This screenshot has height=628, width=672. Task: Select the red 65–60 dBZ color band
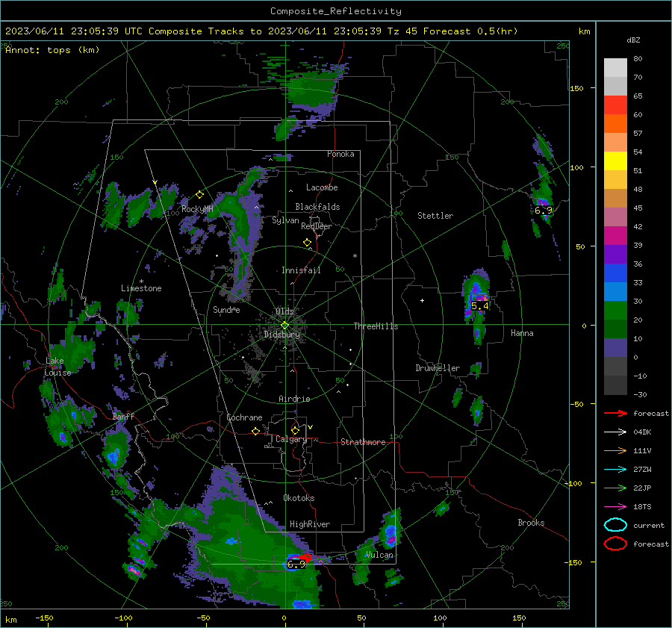point(615,105)
